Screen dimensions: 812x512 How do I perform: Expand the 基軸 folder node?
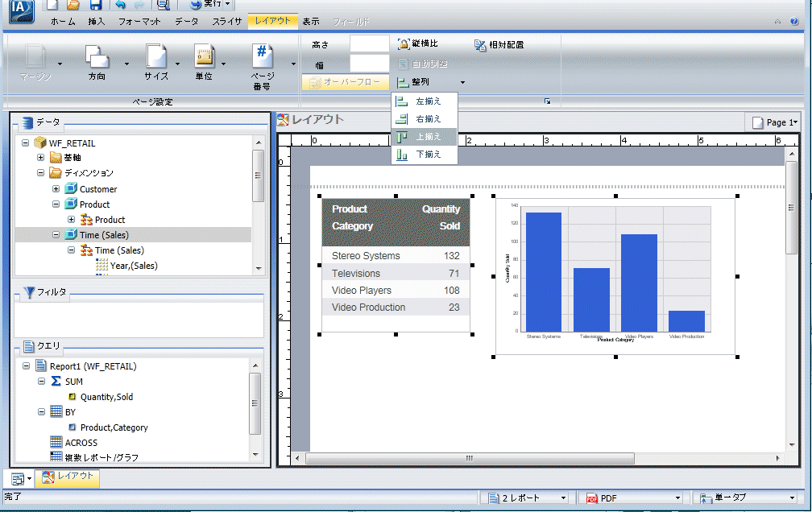(40, 157)
